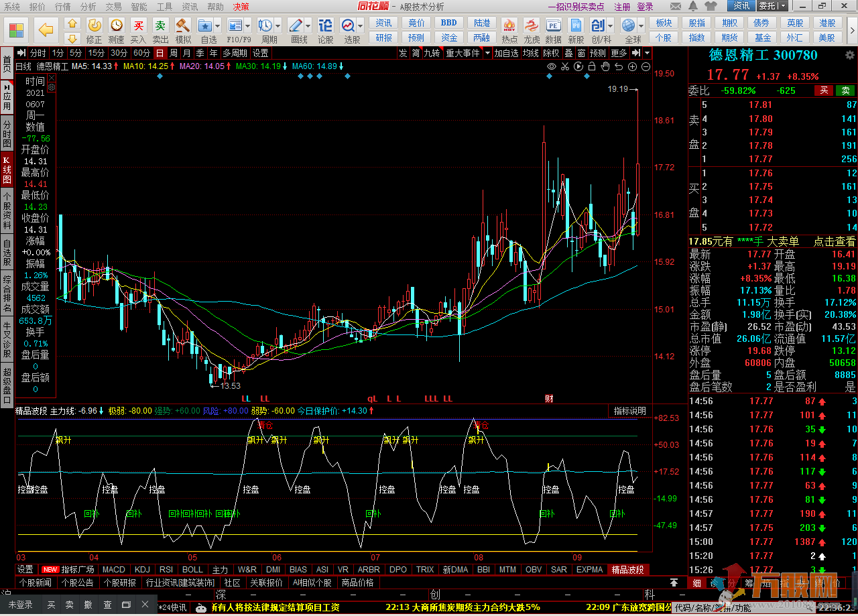Toggle 预测 forecast in chart toolbar
This screenshot has width=858, height=616.
click(x=598, y=53)
